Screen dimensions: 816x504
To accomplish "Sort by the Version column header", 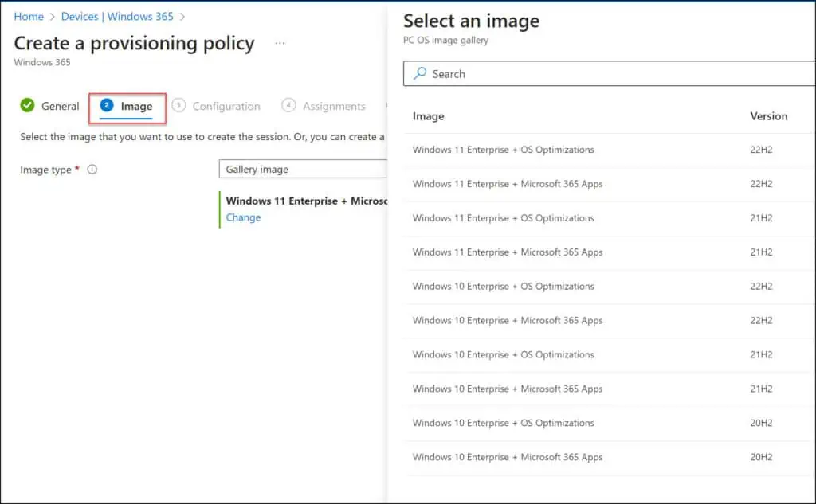I will point(769,116).
